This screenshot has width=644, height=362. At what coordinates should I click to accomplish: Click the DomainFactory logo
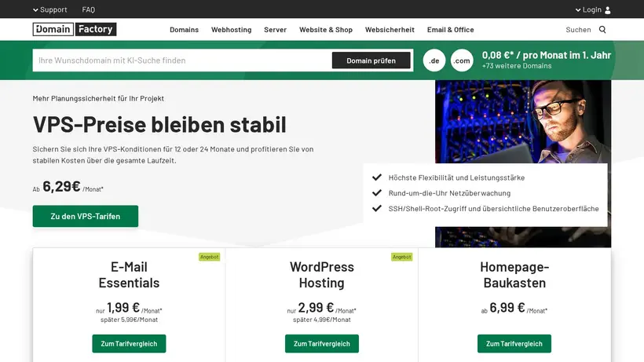point(75,29)
